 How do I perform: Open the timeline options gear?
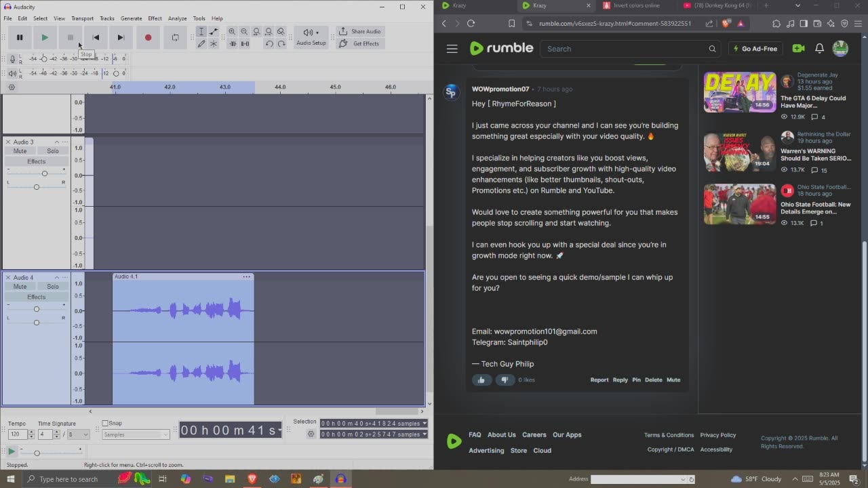[12, 87]
